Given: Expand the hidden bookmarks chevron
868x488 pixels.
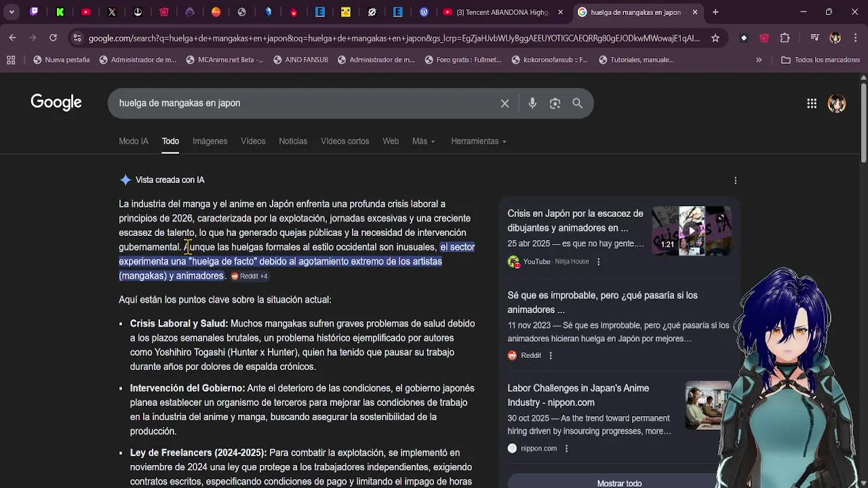Looking at the screenshot, I should (x=759, y=60).
